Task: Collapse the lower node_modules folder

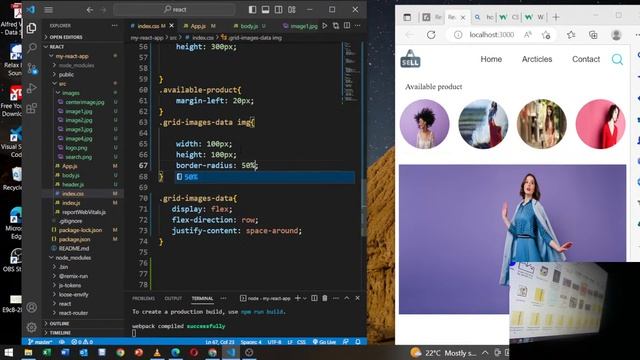Action: tap(73, 258)
